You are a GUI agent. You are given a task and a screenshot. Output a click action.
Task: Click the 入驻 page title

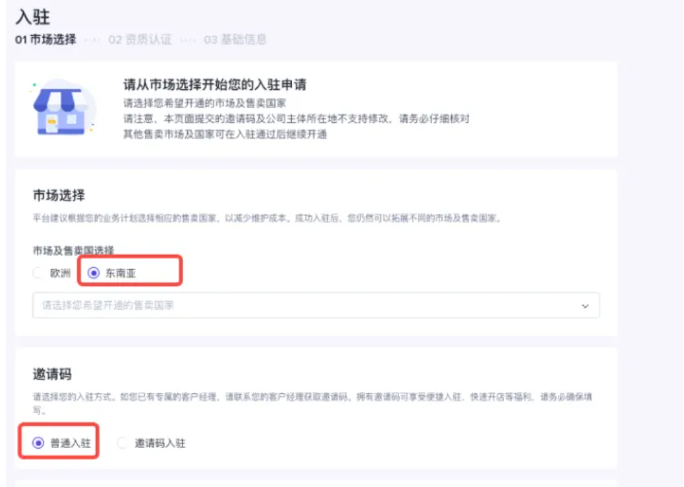[33, 17]
